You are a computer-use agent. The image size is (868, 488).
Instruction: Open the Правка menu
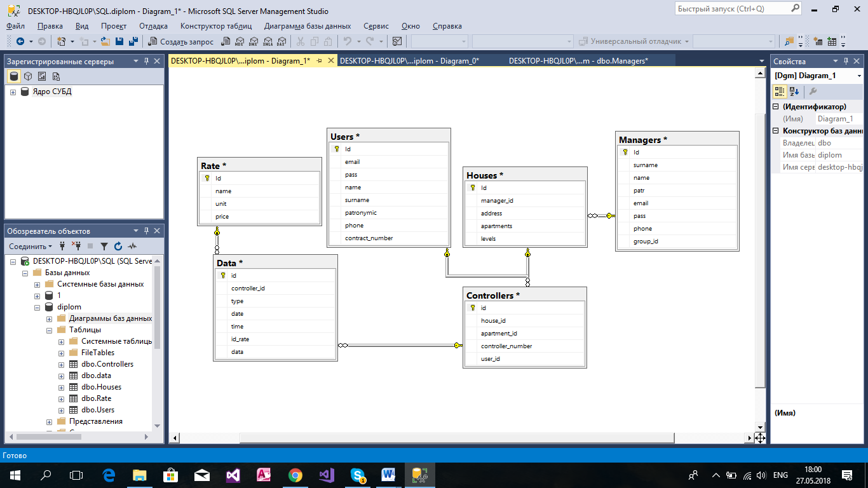click(x=50, y=26)
